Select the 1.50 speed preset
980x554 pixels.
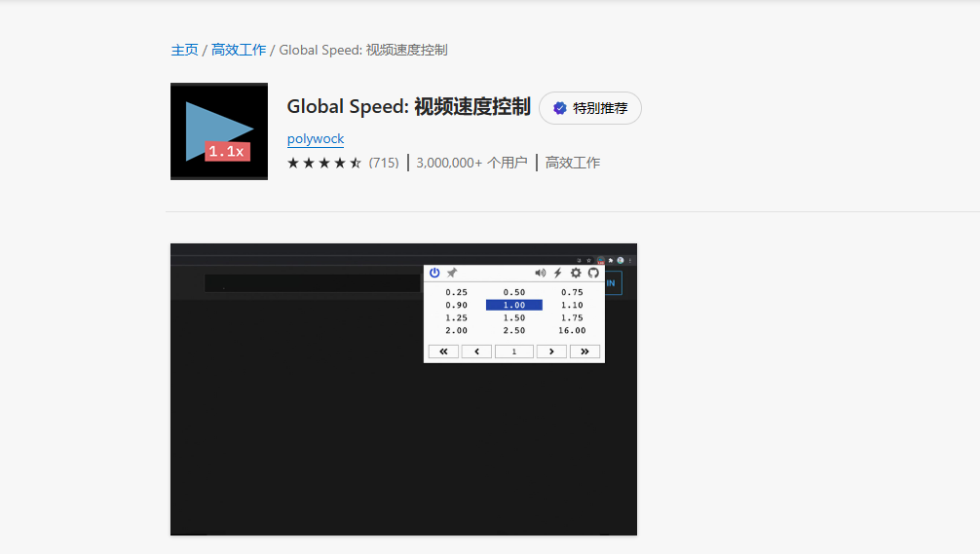pyautogui.click(x=514, y=318)
